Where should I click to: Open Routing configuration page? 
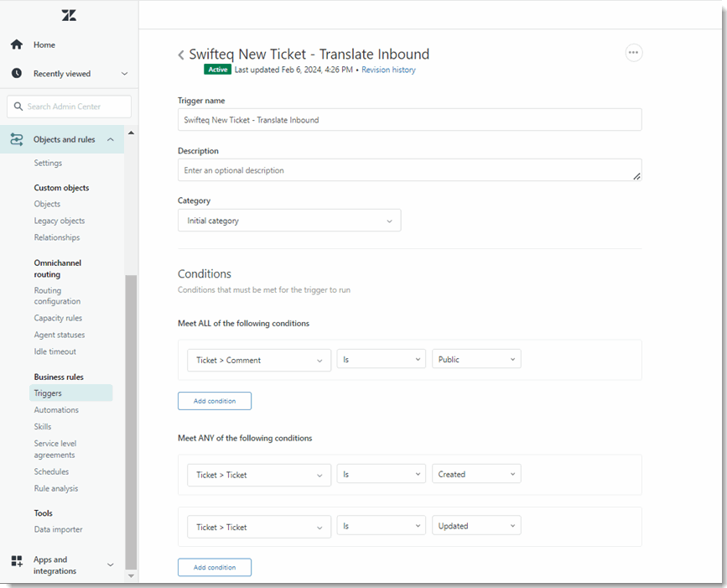click(x=57, y=296)
